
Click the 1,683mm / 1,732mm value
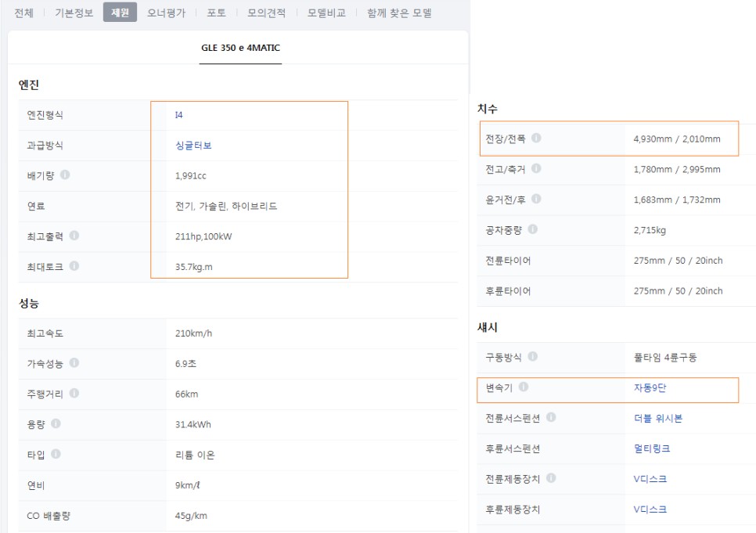point(677,200)
